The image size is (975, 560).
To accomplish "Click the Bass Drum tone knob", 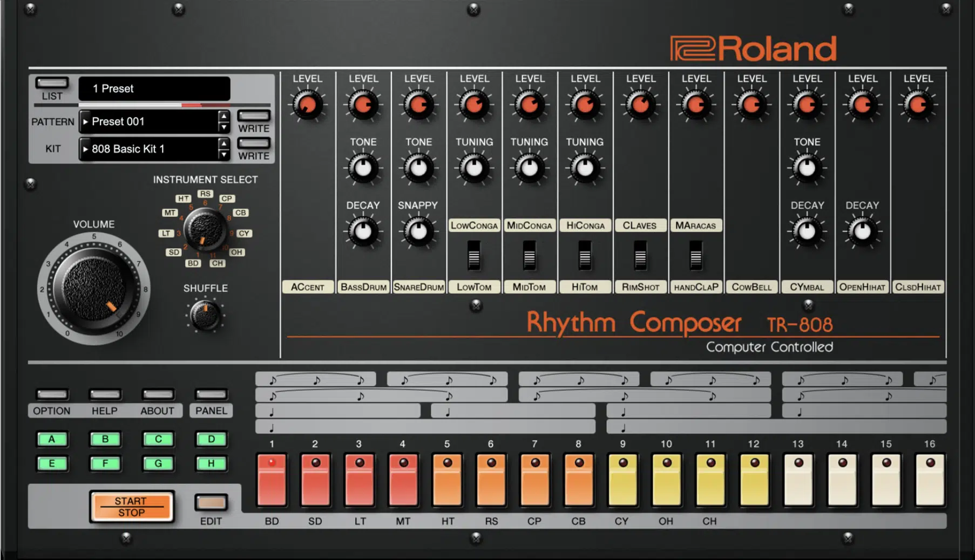I will point(363,168).
